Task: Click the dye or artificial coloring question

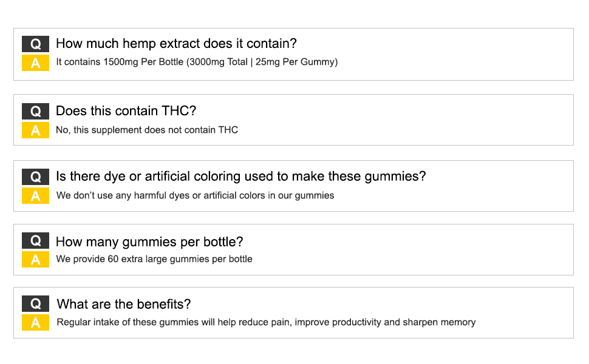Action: pyautogui.click(x=240, y=177)
